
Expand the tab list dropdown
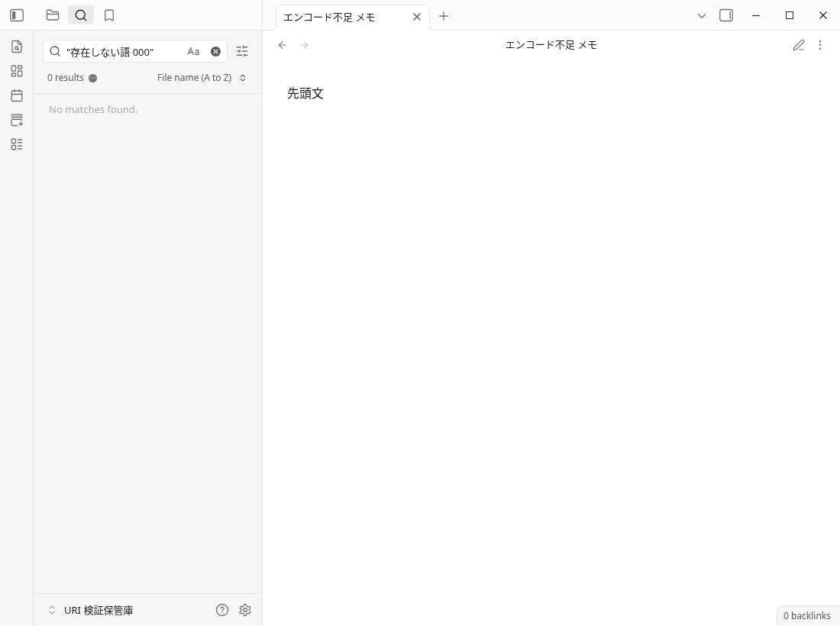pos(702,16)
